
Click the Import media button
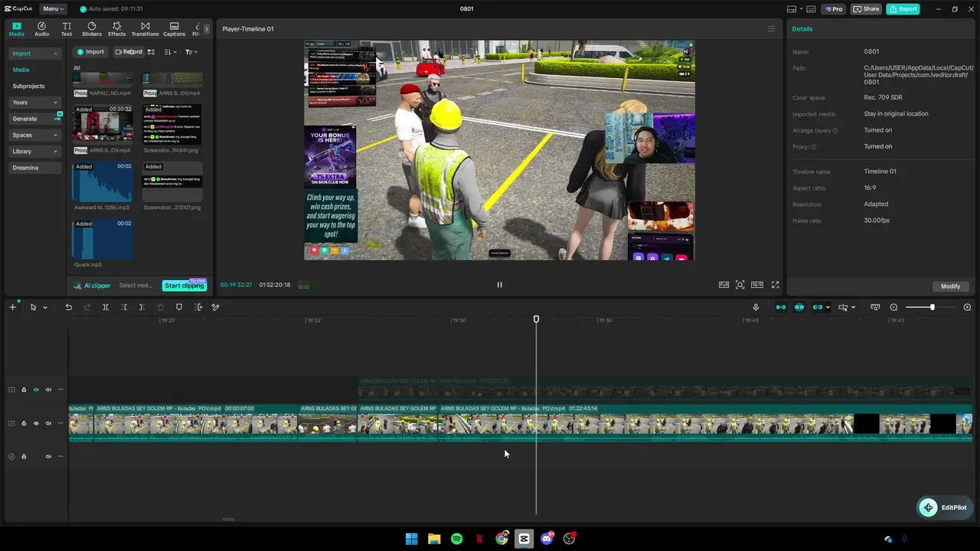[x=90, y=52]
